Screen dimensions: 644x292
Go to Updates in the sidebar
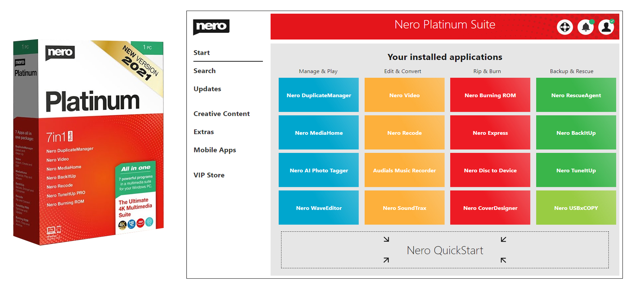(207, 89)
